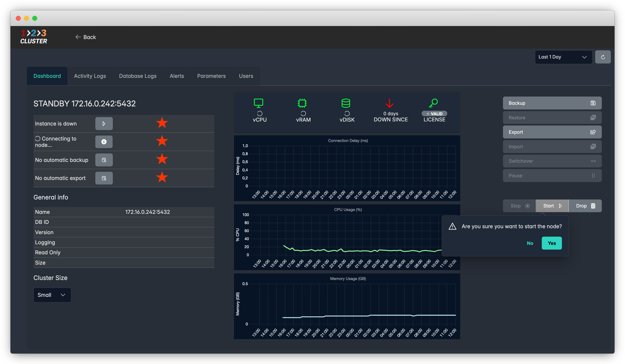Switch to the Activity Logs tab
625x364 pixels.
[x=90, y=76]
